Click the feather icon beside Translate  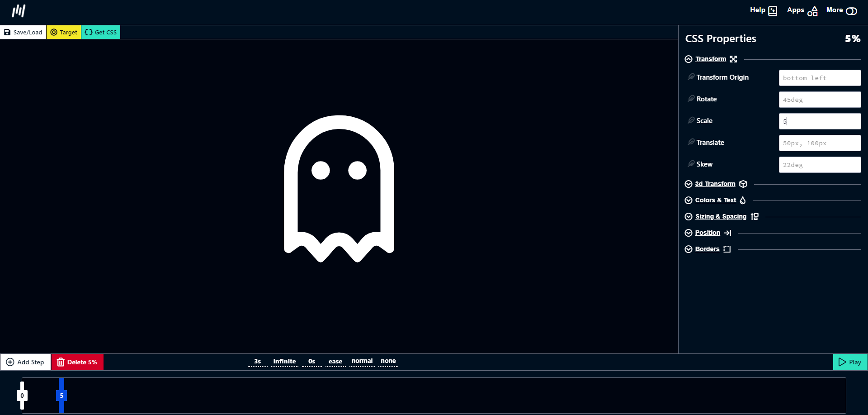[x=691, y=142]
